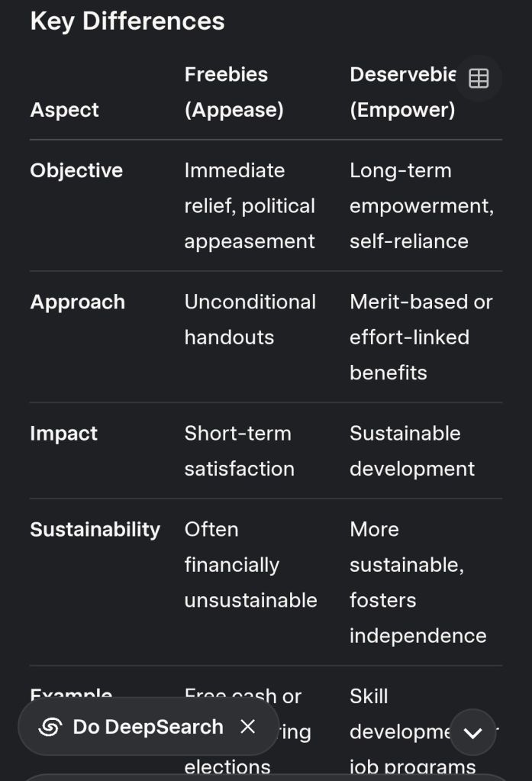
Task: Click the Freebies (Appease) column header
Action: 234,92
